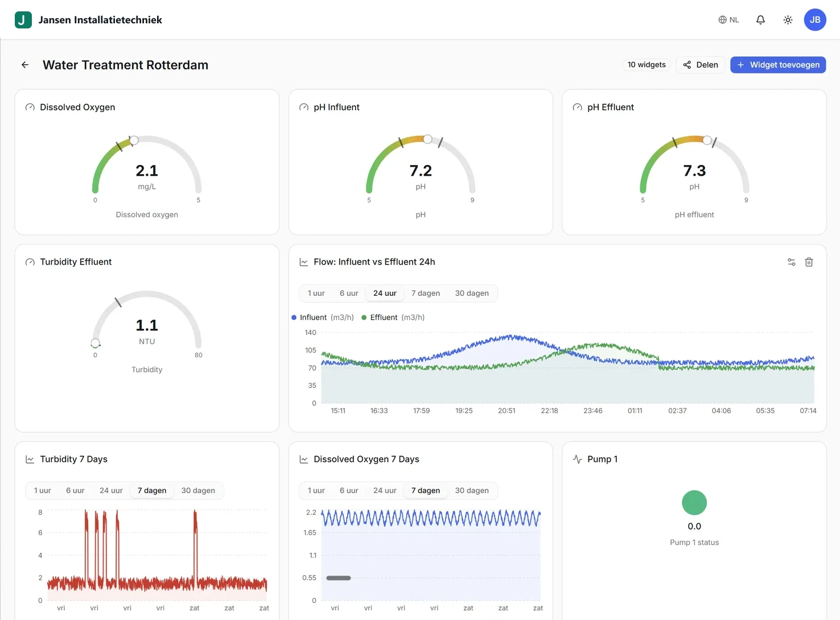Click the 10 widgets badge
Screen dimensions: 840x620
(647, 65)
